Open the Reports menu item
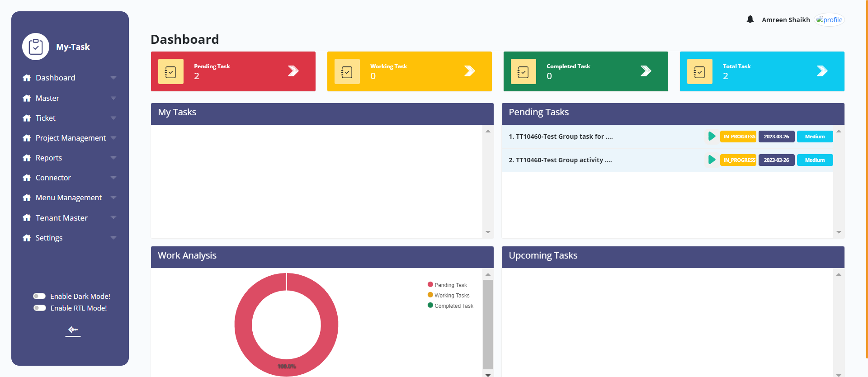 49,158
